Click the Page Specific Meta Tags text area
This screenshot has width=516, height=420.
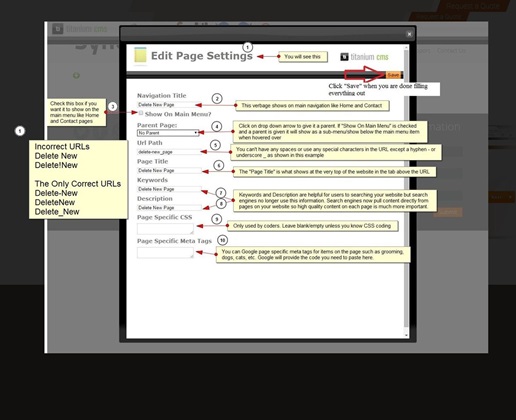[165, 252]
